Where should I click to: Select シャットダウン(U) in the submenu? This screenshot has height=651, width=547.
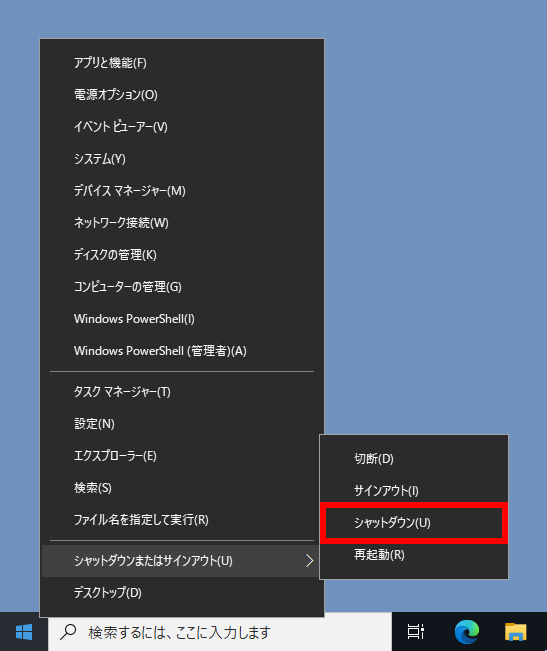[x=414, y=523]
